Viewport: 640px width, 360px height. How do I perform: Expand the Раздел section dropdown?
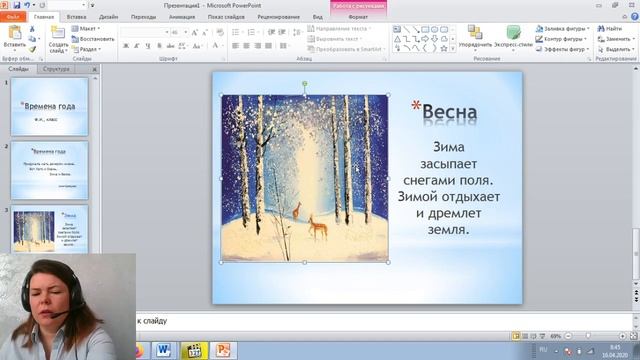point(86,49)
